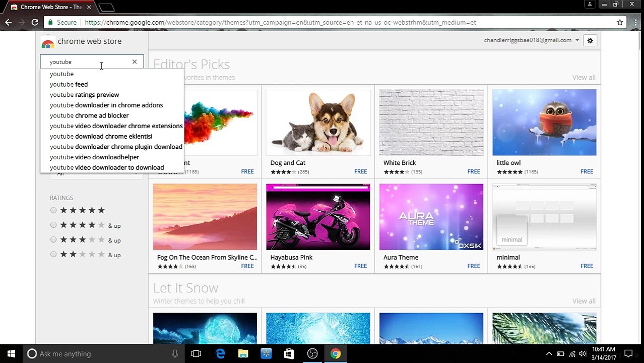Screen dimensions: 644x363
Task: Click FREE on little owl theme
Action: (587, 172)
